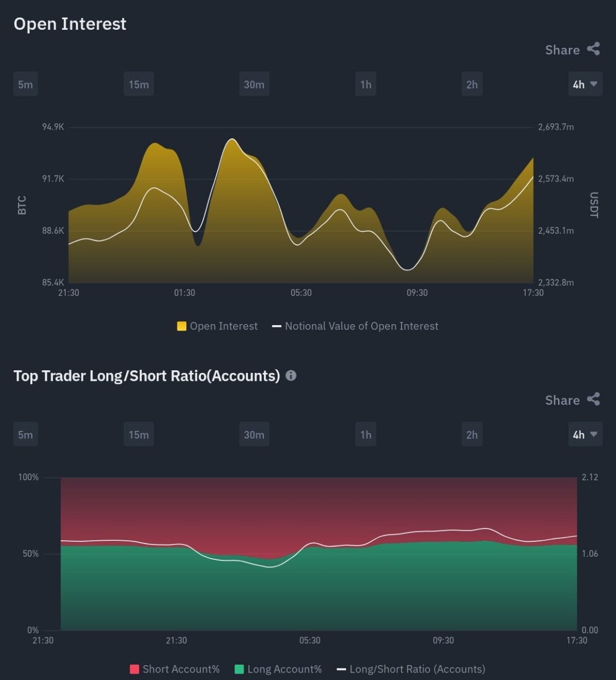Click the Long/Short Ratio (Accounts) legend line

[343, 669]
